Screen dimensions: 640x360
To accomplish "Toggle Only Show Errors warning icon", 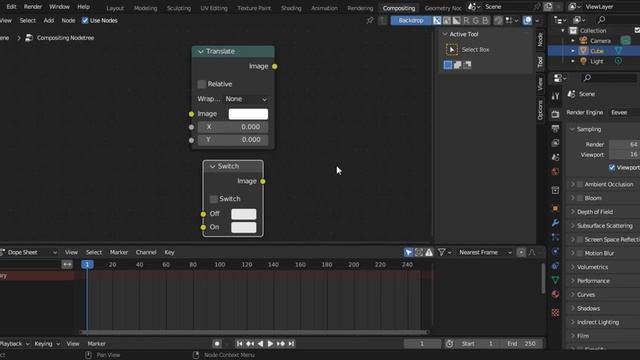I will pyautogui.click(x=429, y=253).
